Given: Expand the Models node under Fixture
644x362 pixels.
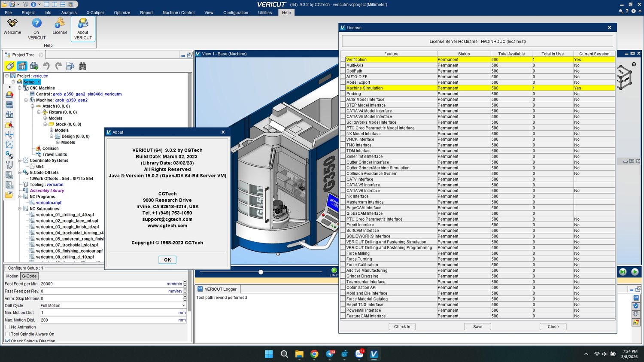Looking at the screenshot, I should click(45, 118).
